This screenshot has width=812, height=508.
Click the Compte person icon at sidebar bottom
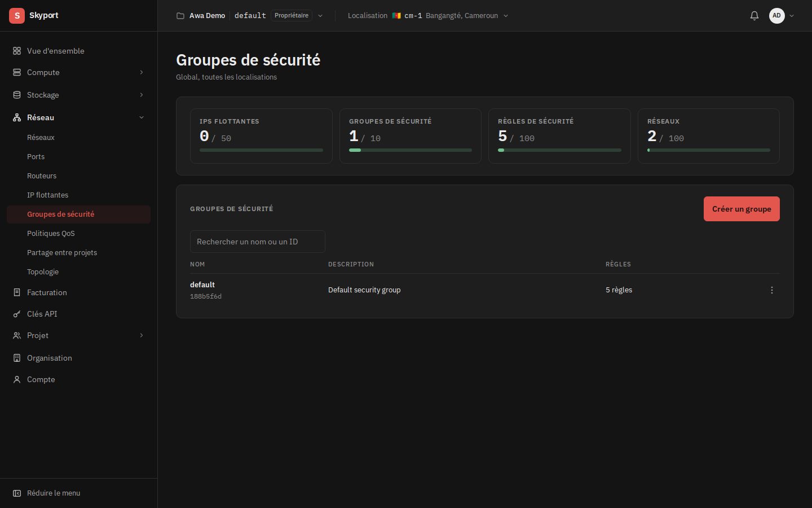[17, 379]
